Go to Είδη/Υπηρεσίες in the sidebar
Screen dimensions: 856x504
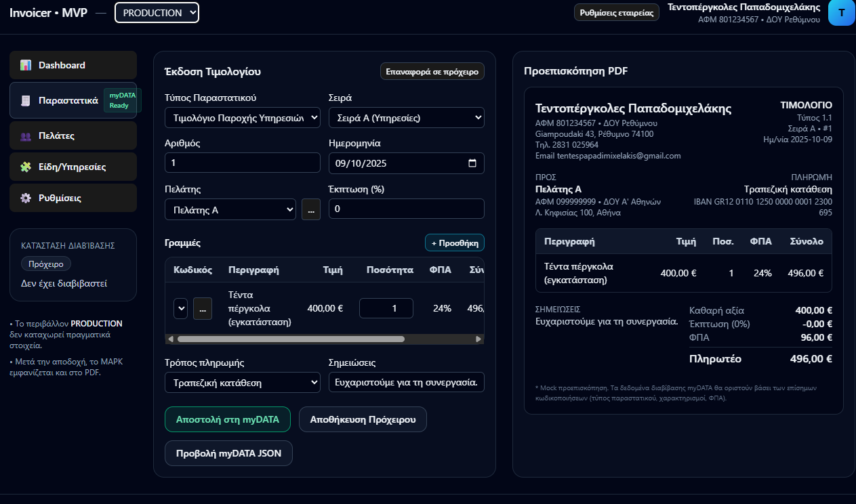pyautogui.click(x=73, y=167)
